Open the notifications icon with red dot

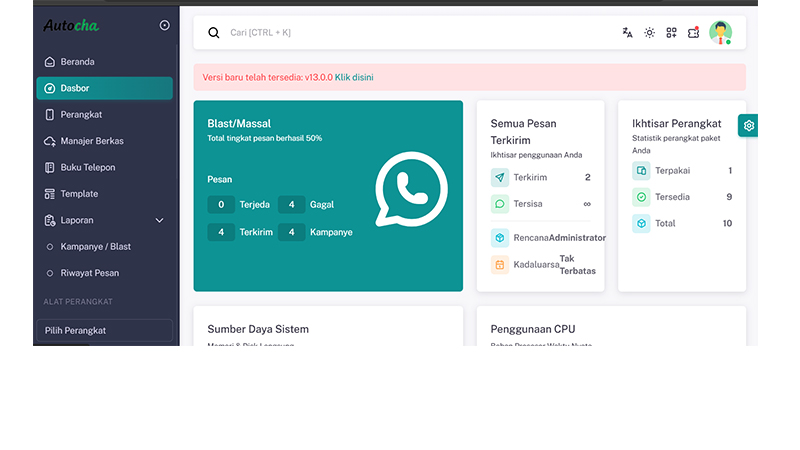pos(693,33)
